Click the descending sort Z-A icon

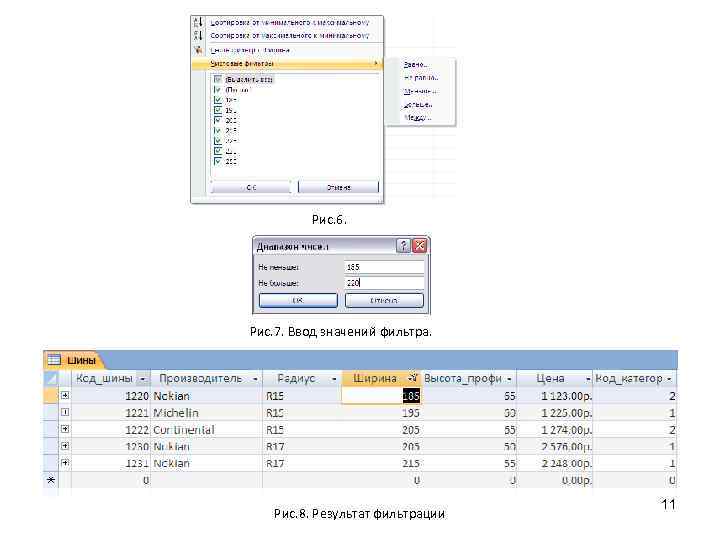[198, 35]
